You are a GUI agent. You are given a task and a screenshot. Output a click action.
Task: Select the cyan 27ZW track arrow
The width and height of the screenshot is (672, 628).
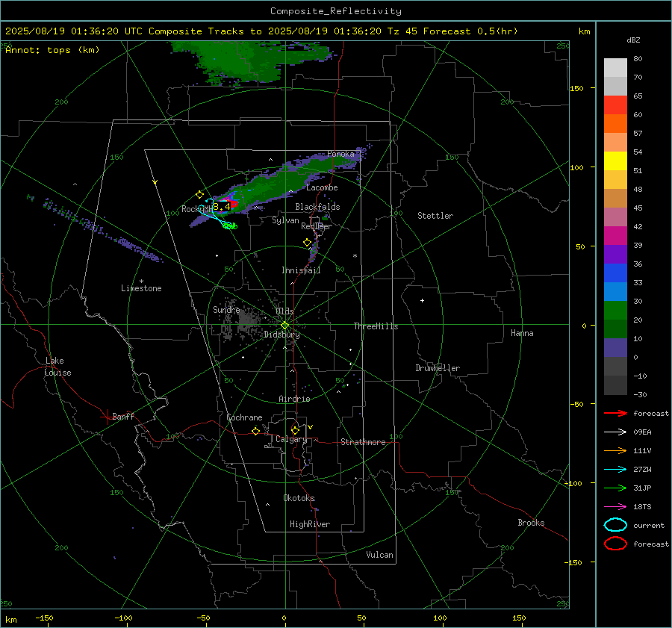pyautogui.click(x=615, y=470)
